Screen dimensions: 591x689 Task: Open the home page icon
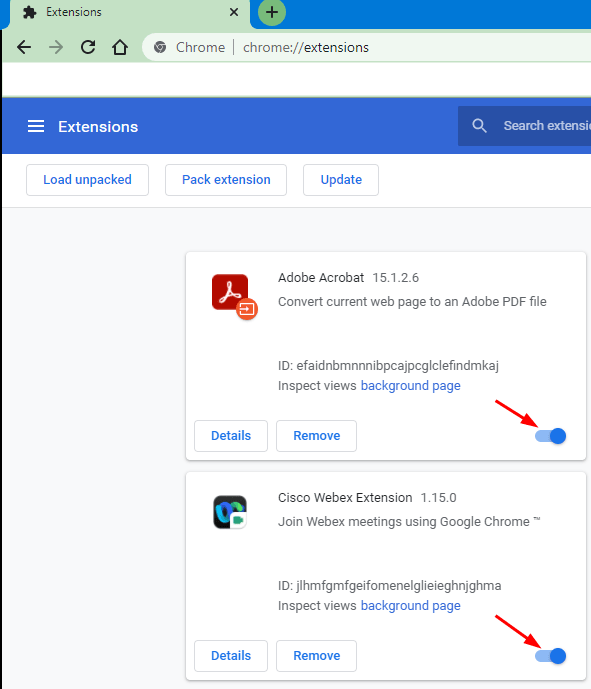[120, 47]
